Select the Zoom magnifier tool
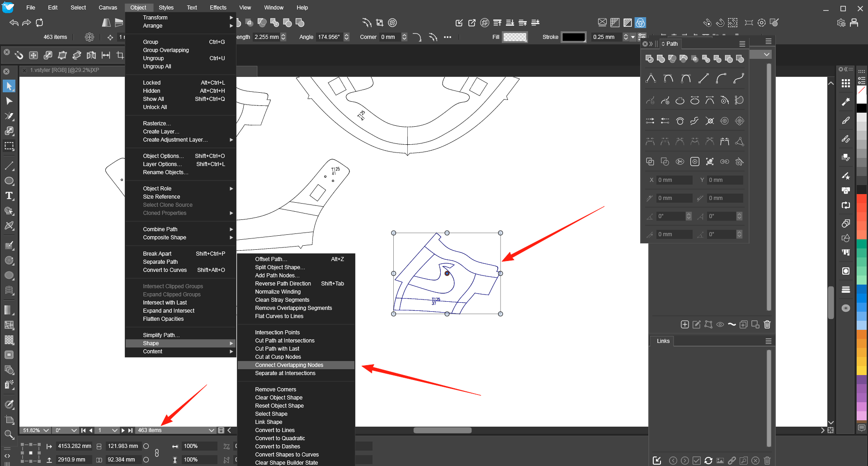The image size is (868, 466). (9, 435)
